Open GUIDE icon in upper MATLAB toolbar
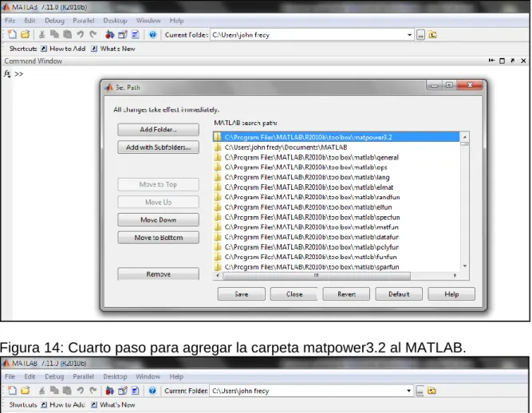532x413 pixels. click(x=123, y=34)
